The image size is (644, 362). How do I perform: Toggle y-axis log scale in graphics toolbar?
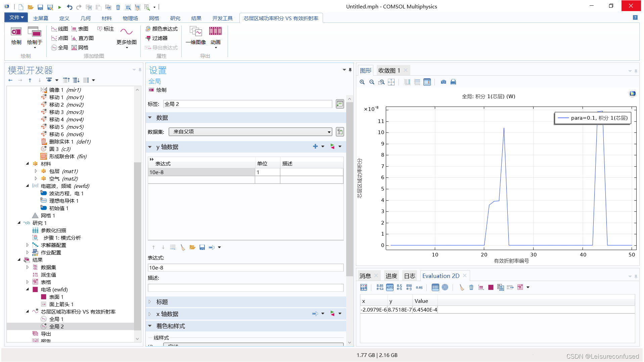coord(417,82)
